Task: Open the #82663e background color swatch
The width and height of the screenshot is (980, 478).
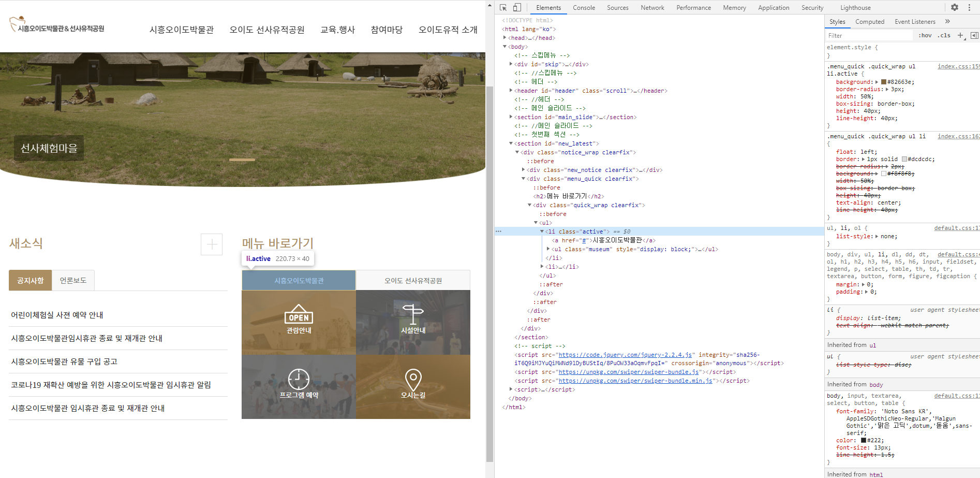Action: pos(884,82)
